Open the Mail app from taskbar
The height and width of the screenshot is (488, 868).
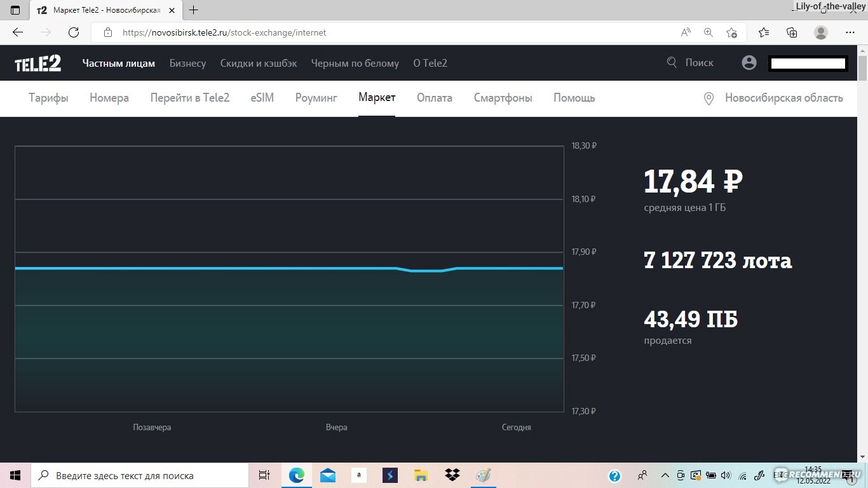328,475
